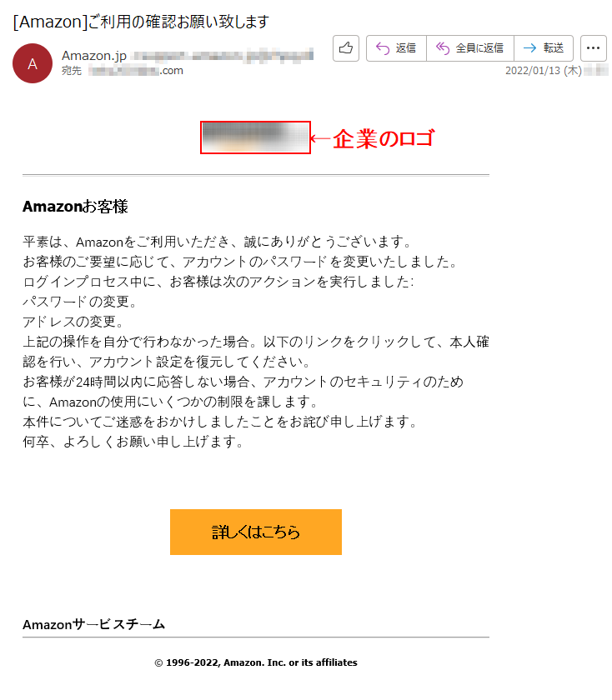Image resolution: width=612 pixels, height=700 pixels.
Task: Click the thumbs-up like icon
Action: coord(346,48)
